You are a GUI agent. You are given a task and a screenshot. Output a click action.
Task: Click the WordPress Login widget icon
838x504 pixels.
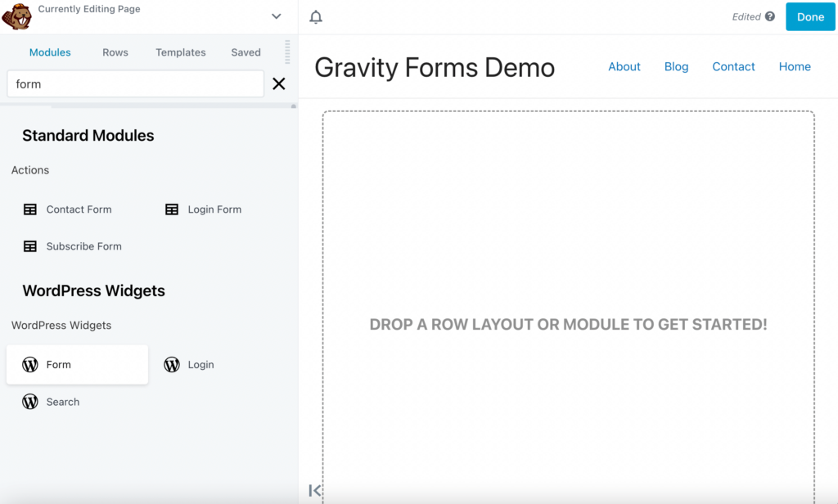pos(172,364)
